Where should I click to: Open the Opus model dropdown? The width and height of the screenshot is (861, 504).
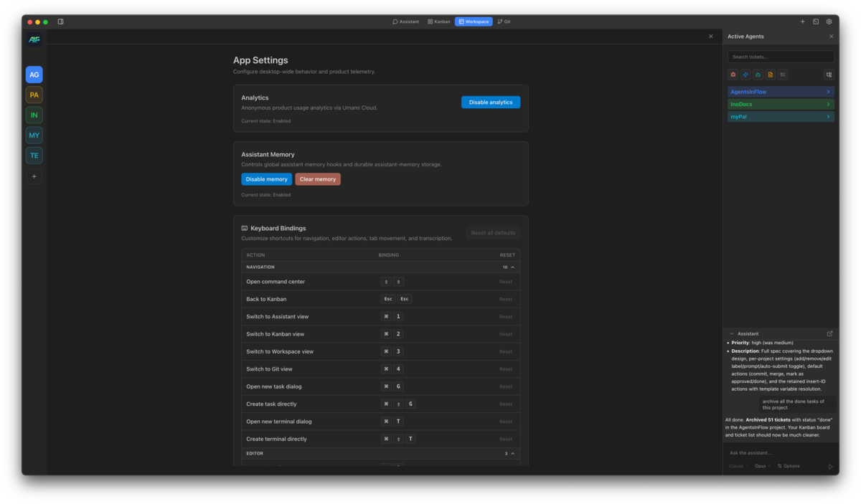762,465
